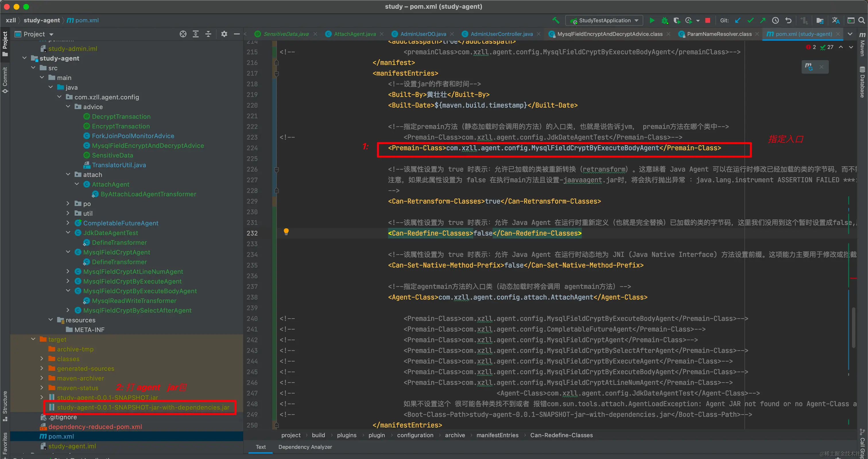Screen dimensions: 868x459
Task: Click configuration in XML breadcrumb
Action: coord(415,435)
